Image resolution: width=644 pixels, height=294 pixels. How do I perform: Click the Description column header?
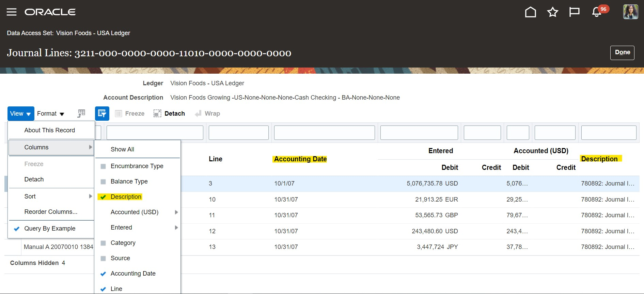pyautogui.click(x=599, y=159)
